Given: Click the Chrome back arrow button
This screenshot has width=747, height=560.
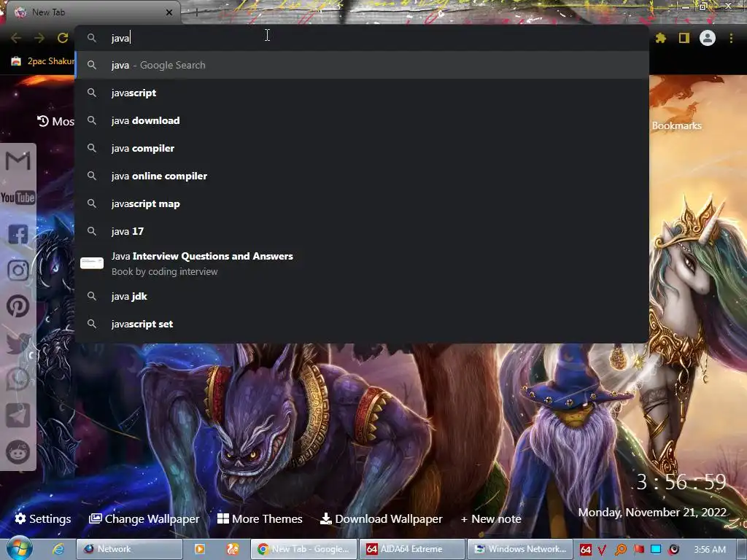Looking at the screenshot, I should pos(16,38).
